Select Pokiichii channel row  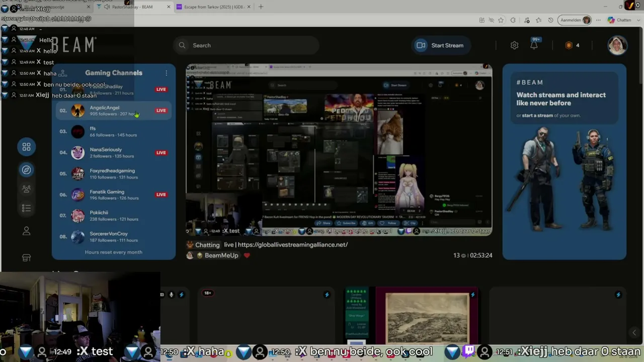point(114,216)
